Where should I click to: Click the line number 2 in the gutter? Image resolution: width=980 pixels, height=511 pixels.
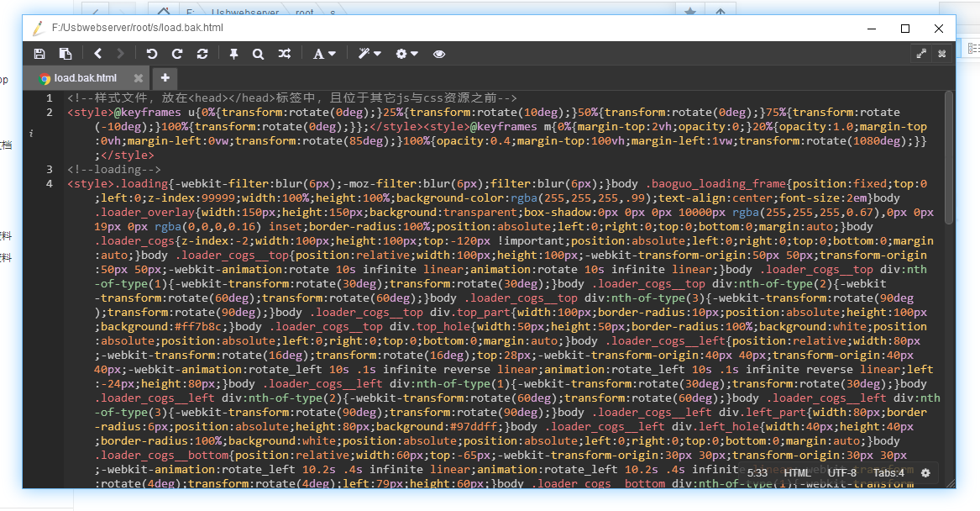pos(49,112)
